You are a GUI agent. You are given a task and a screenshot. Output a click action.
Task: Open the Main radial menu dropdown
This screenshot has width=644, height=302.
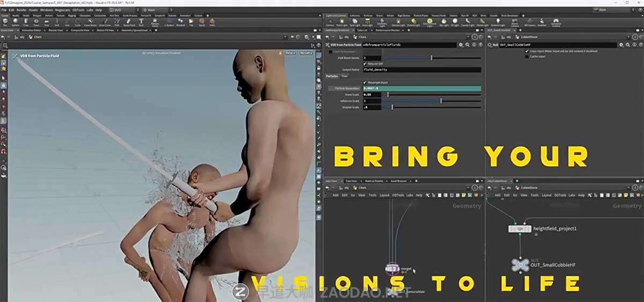pos(158,10)
